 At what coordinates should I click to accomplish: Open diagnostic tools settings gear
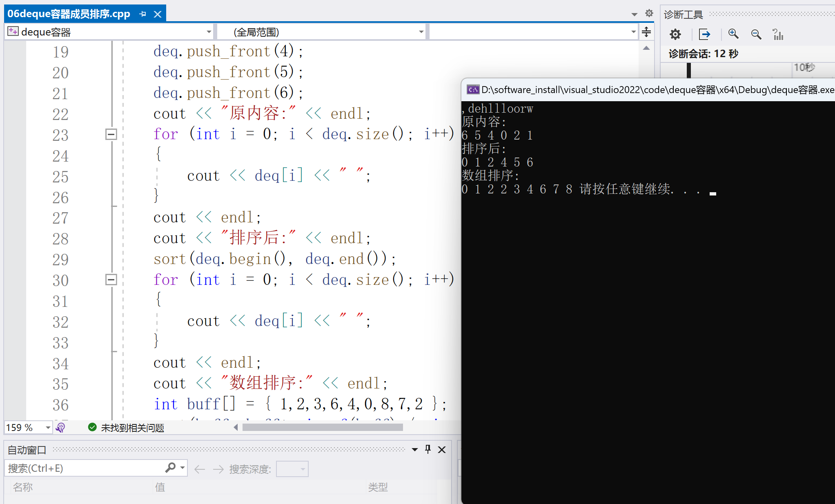[675, 34]
